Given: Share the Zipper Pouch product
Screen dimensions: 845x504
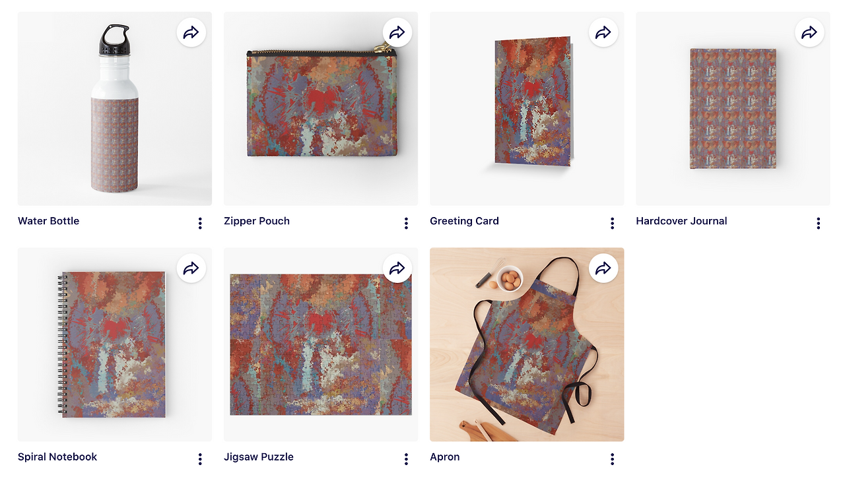Looking at the screenshot, I should tap(397, 32).
